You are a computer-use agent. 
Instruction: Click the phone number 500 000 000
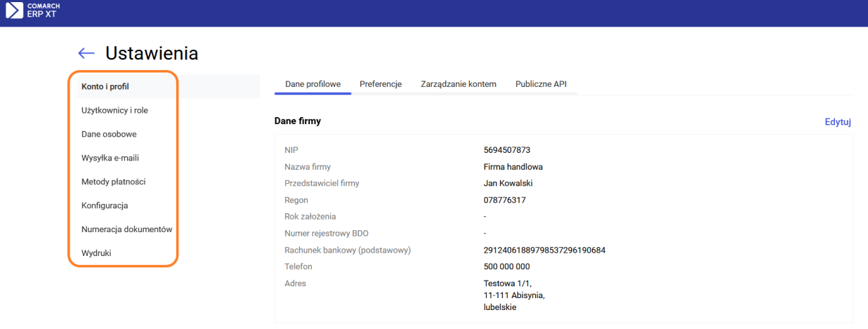(506, 267)
